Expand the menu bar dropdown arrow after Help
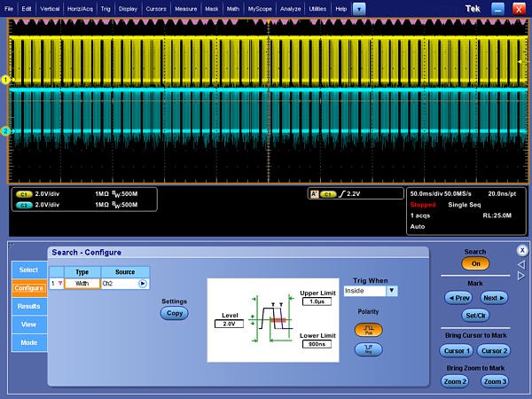 (358, 8)
